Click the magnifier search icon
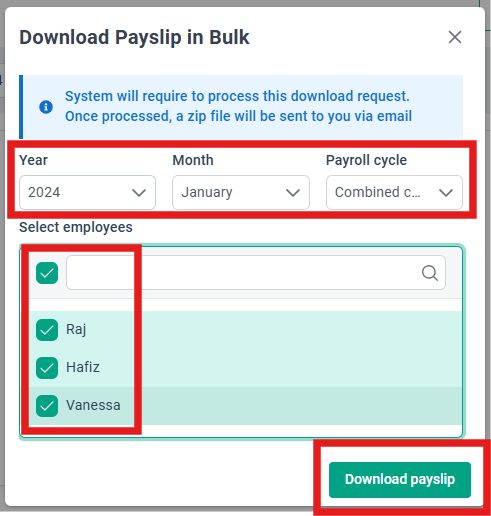The image size is (491, 516). [430, 273]
